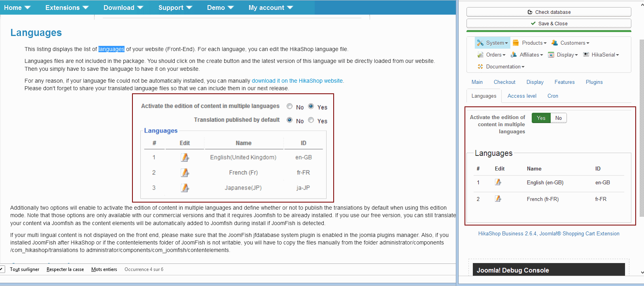The image size is (644, 286).
Task: Click the Products box icon
Action: pyautogui.click(x=516, y=43)
